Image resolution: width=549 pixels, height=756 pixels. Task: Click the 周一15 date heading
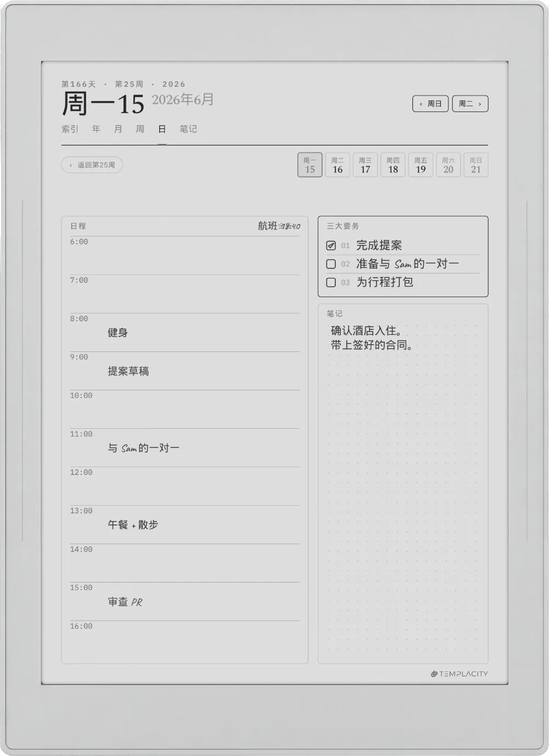103,104
